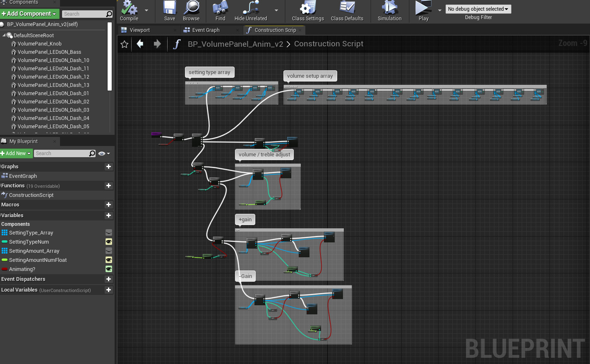
Task: Open EventGraph in the Graphs list
Action: click(x=23, y=176)
